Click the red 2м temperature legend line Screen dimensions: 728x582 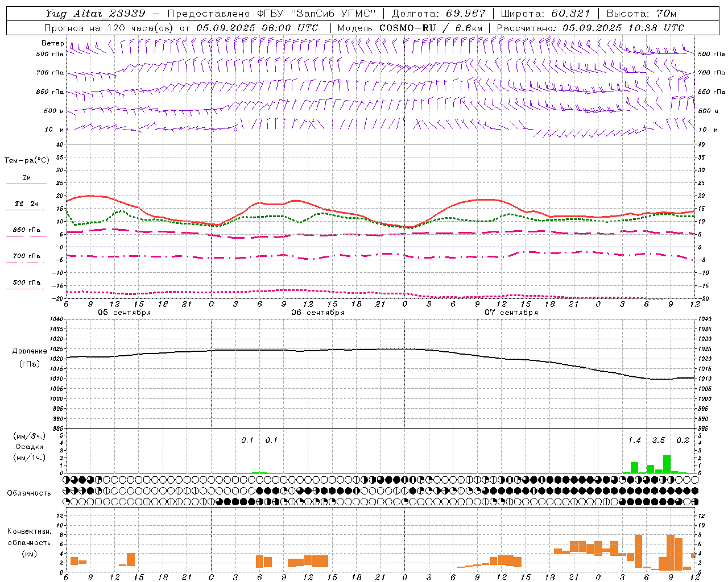tap(26, 184)
